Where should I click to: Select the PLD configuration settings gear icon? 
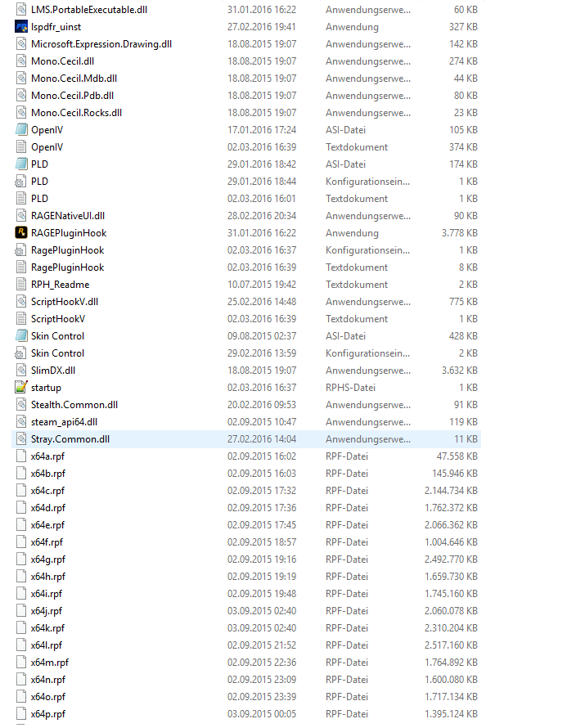coord(20,182)
